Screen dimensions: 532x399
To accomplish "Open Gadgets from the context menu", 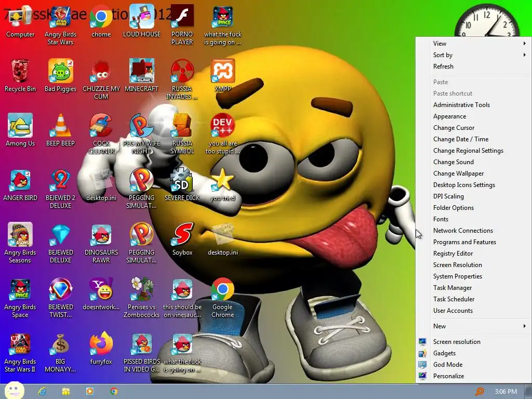I will click(x=474, y=353).
